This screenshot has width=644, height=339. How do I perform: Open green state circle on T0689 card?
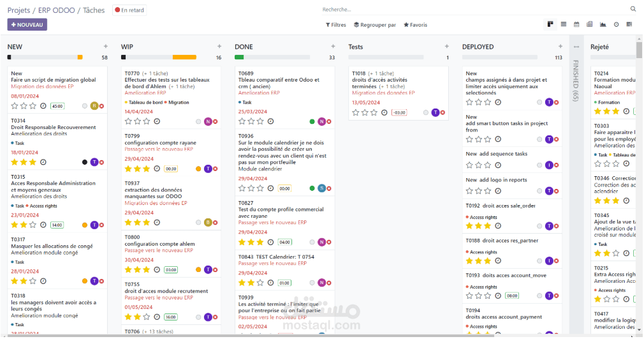312,121
